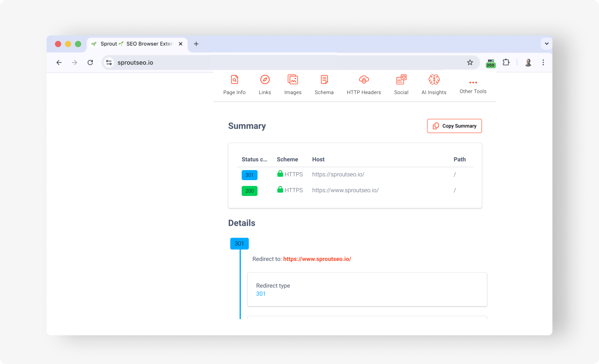Screen dimensions: 599x364
Task: Click the https://www.sproutseo.io/ host cell in table
Action: 345,190
